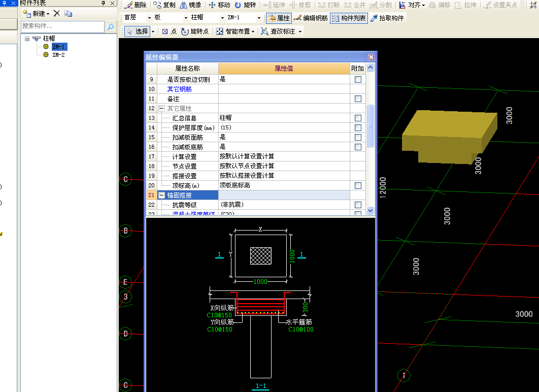Click the 拾取构件 eyedropper tool
The image size is (539, 392).
point(387,18)
